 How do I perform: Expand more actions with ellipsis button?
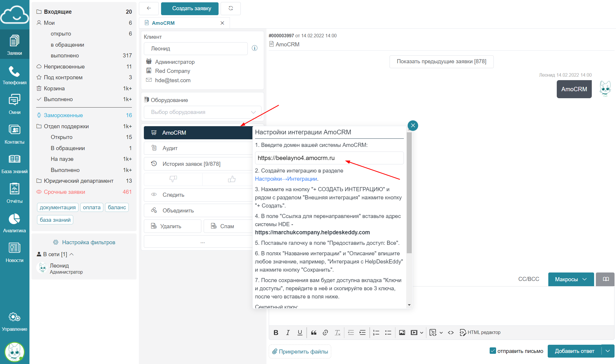[198, 242]
